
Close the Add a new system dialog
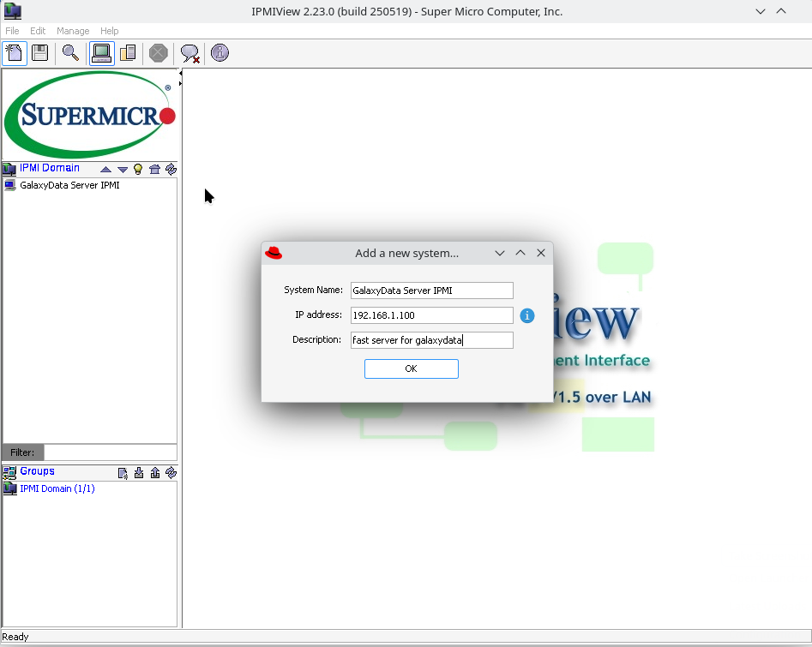(541, 253)
